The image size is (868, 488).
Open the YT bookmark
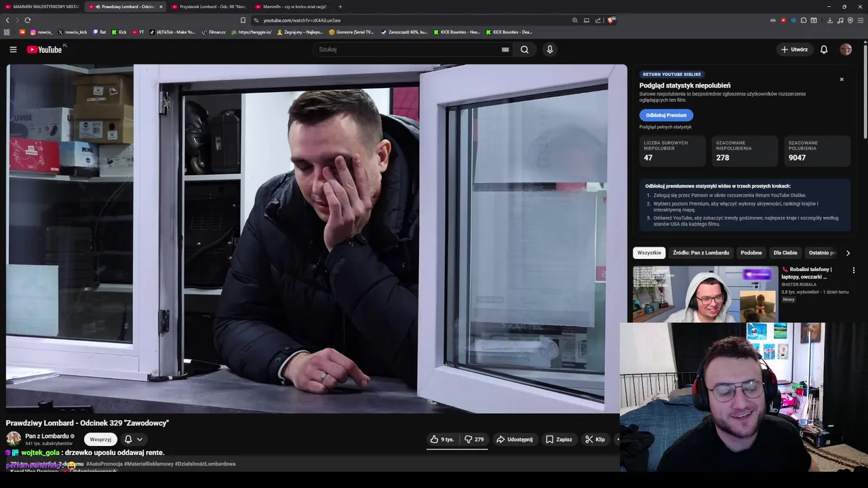(138, 32)
